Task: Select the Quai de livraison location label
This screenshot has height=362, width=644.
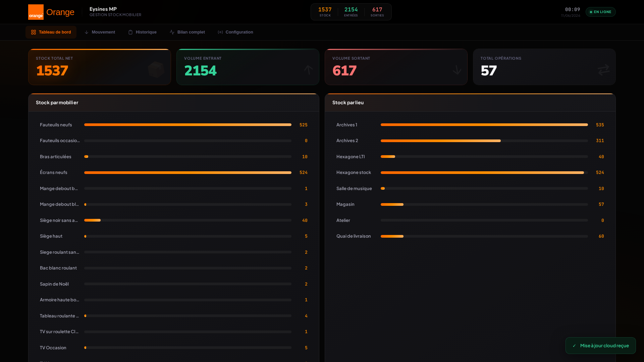Action: [354, 236]
